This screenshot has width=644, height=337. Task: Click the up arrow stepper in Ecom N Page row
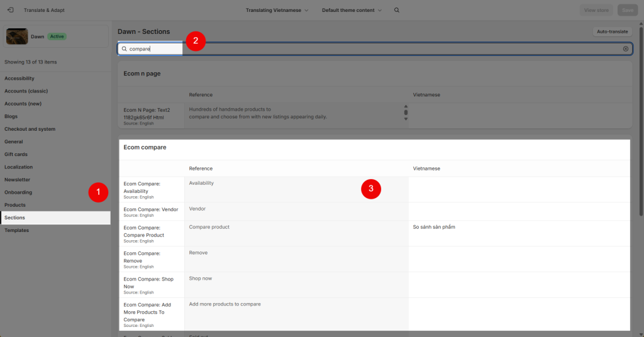pyautogui.click(x=406, y=106)
